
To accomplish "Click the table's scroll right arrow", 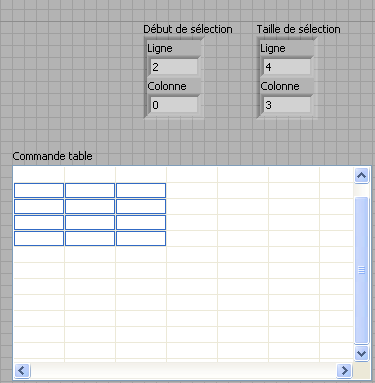I will 344,370.
